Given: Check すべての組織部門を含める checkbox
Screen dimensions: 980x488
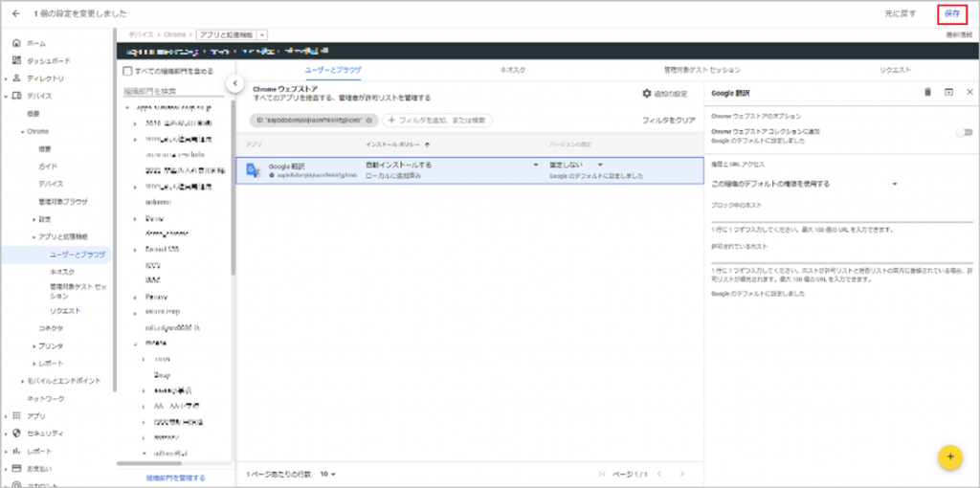Looking at the screenshot, I should (128, 71).
